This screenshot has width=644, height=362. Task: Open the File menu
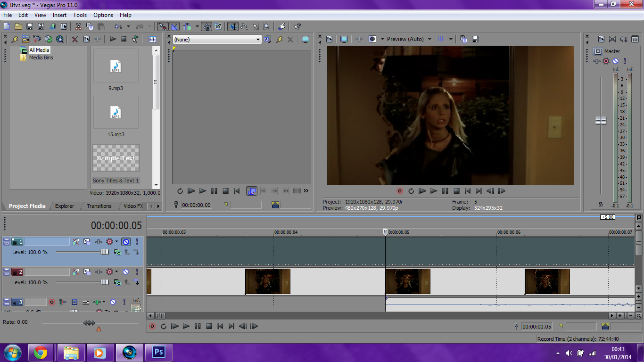click(8, 15)
